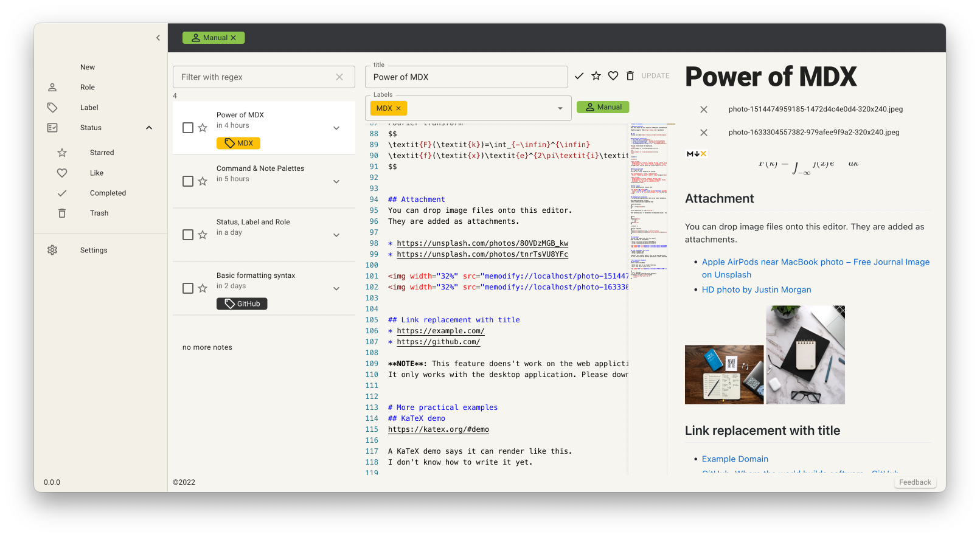Star the Basic formatting syntax note
Image resolution: width=980 pixels, height=537 pixels.
(x=203, y=288)
